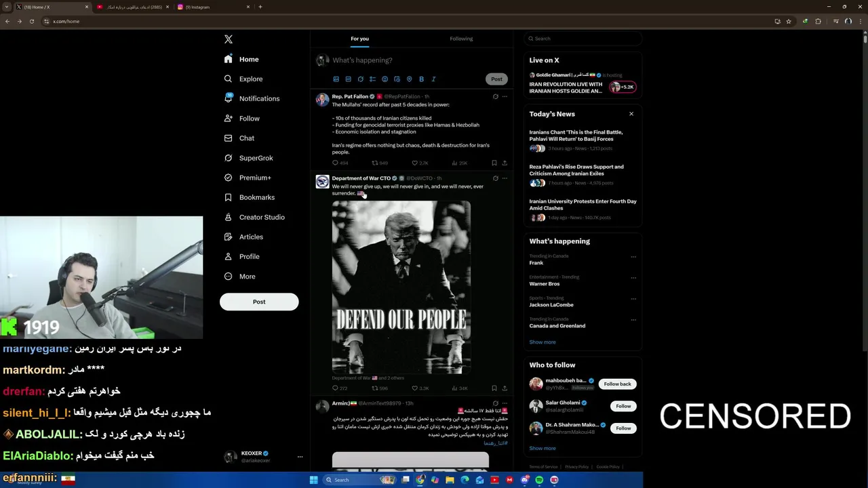Follow Dr. A Shahram Mako...
The image size is (868, 488).
tap(623, 428)
